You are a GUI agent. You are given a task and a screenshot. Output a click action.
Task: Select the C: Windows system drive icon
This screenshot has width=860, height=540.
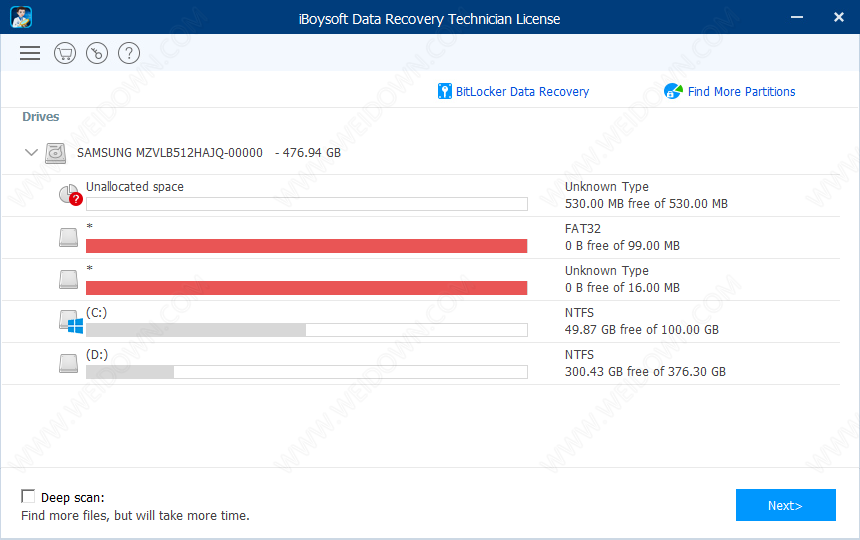click(71, 321)
